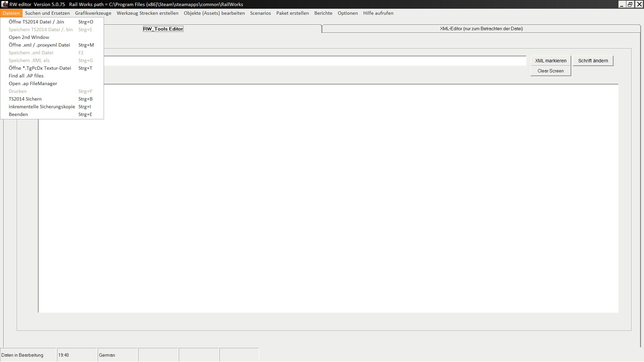Select 'Beenden' to quit the editor
The height and width of the screenshot is (362, 644).
tap(18, 114)
